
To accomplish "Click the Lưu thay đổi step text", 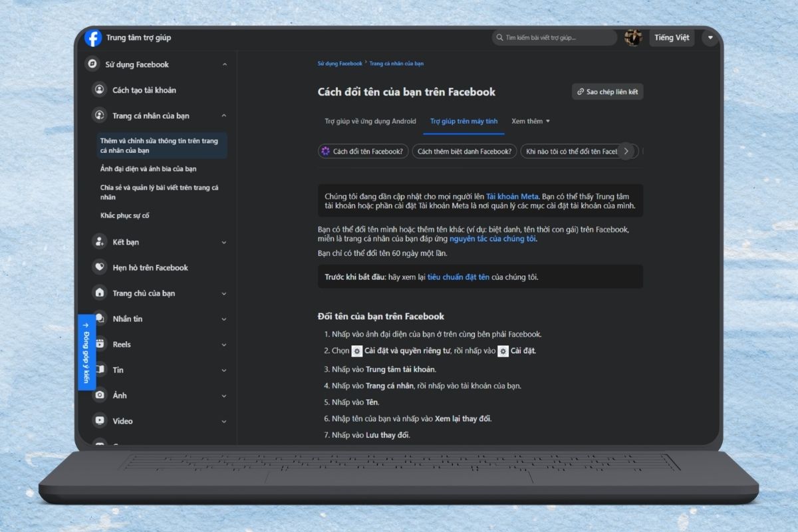I will 388,436.
